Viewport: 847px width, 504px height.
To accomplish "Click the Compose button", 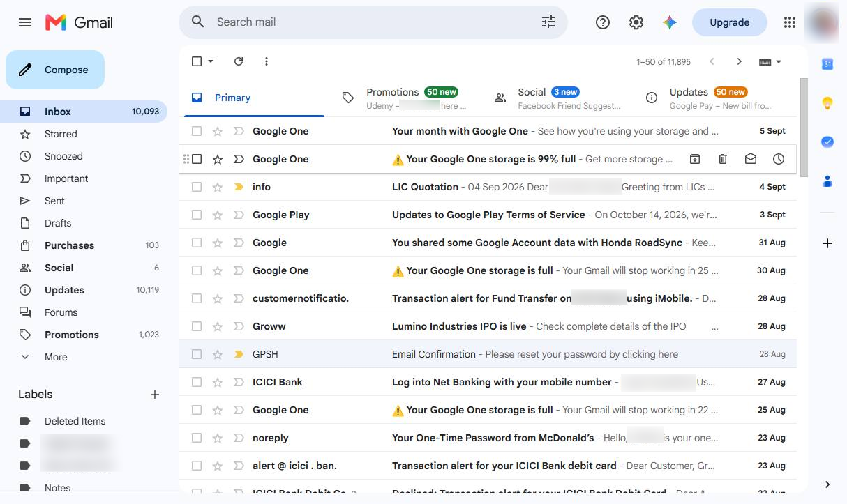I will tap(55, 70).
